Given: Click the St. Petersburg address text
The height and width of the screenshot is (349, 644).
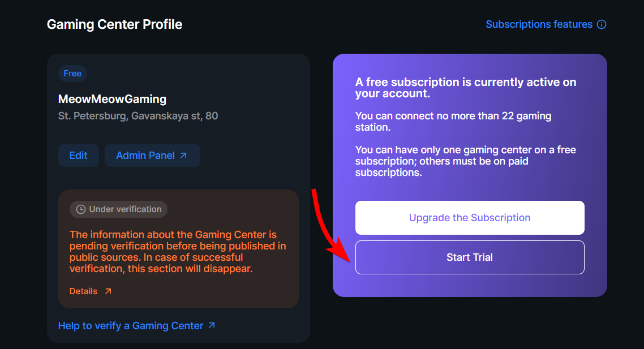Looking at the screenshot, I should click(138, 116).
